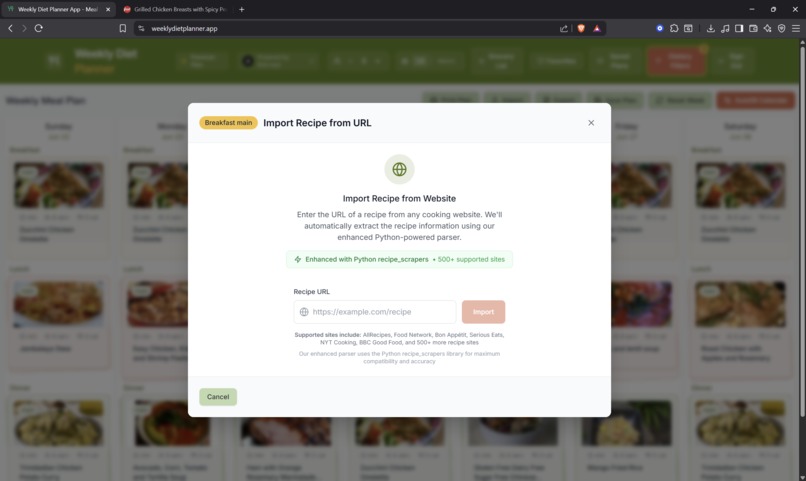This screenshot has width=806, height=481.
Task: Switch to the Grilled Chicken Breasts tab
Action: (x=176, y=9)
